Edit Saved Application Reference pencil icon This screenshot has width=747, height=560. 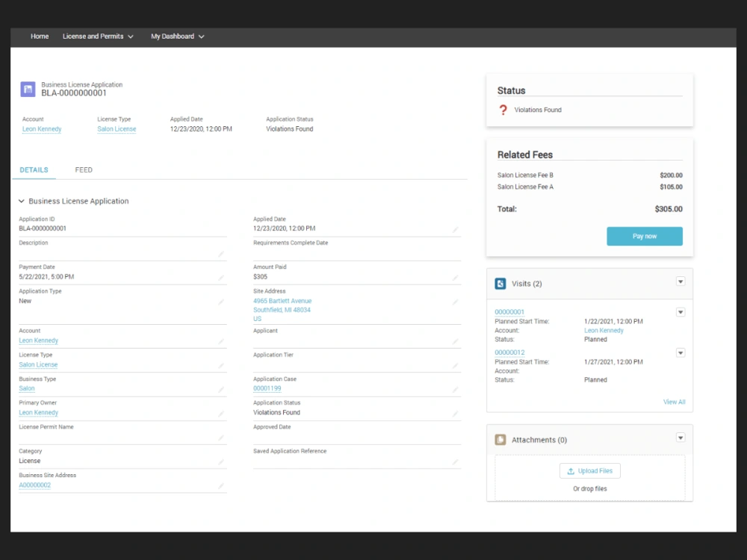tap(455, 462)
